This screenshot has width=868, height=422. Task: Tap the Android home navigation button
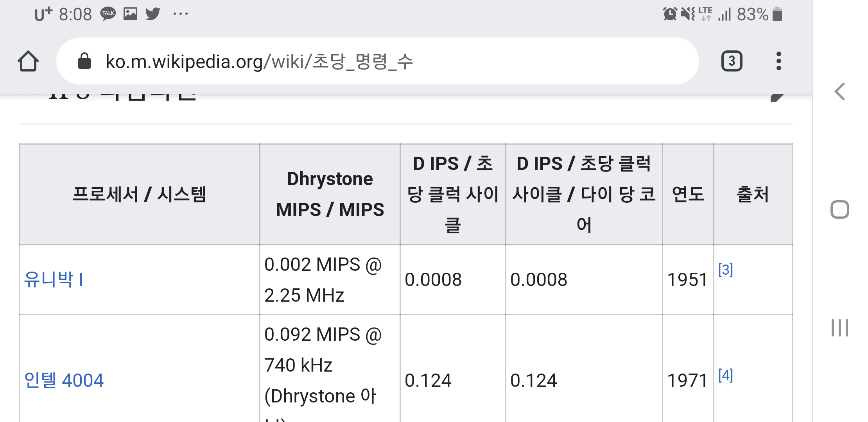[839, 209]
